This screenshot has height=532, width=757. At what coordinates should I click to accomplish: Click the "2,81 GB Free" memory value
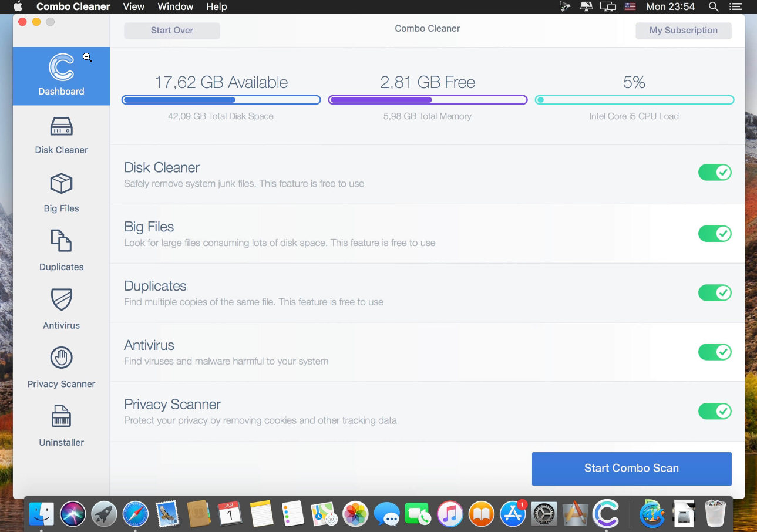[428, 82]
